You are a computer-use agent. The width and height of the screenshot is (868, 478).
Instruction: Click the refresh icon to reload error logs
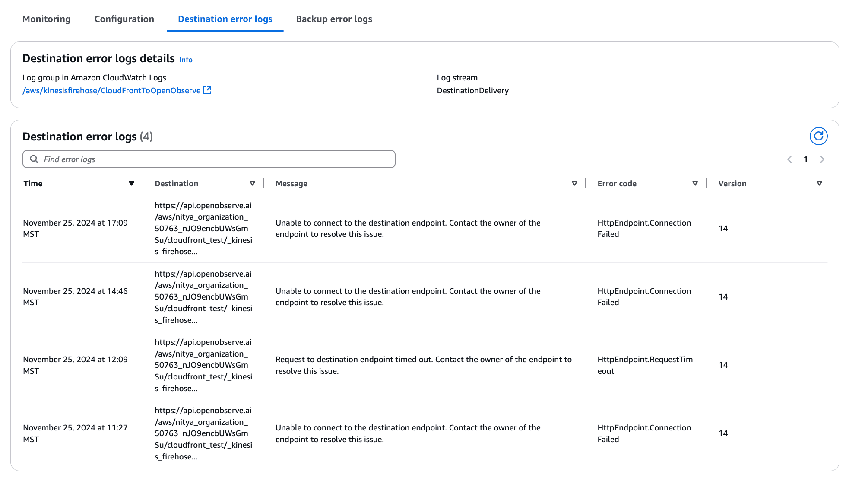818,136
